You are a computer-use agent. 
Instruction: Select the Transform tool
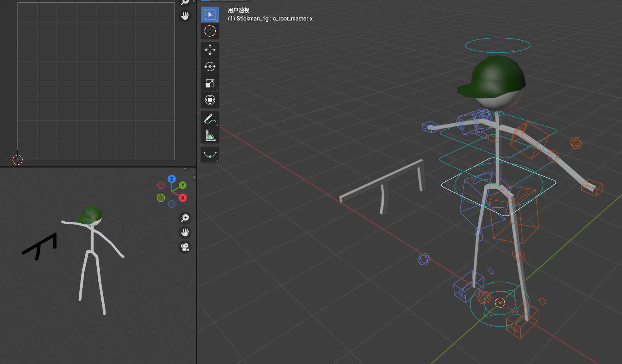click(x=210, y=100)
